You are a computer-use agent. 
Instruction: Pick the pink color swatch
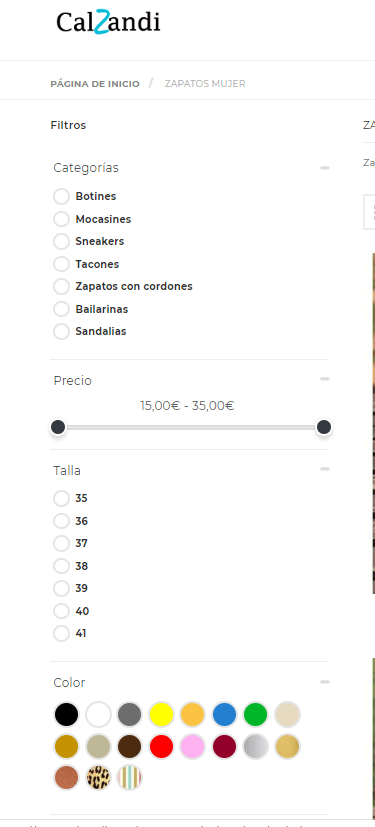[x=193, y=746]
